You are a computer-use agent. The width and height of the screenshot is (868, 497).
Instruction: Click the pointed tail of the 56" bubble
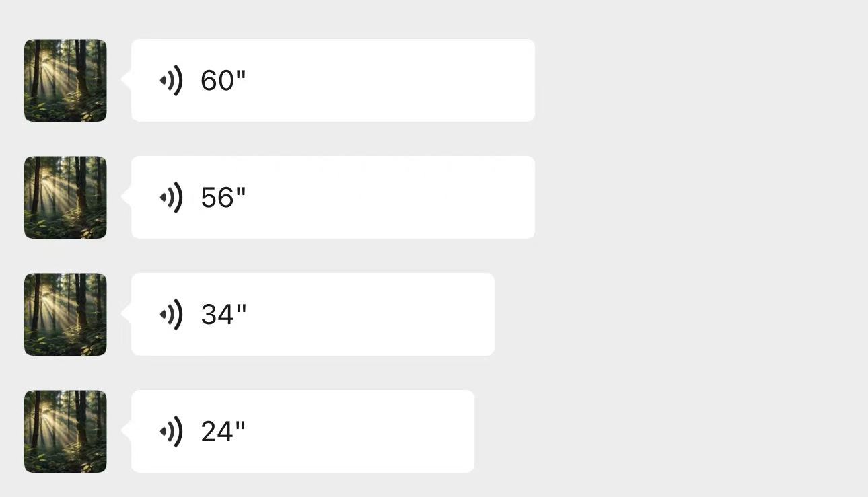click(x=126, y=196)
